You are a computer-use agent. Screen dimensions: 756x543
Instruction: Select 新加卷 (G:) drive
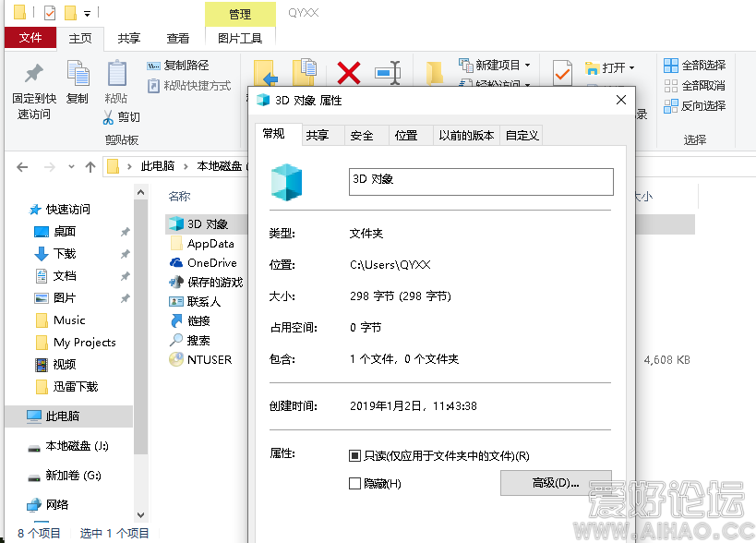click(x=64, y=476)
